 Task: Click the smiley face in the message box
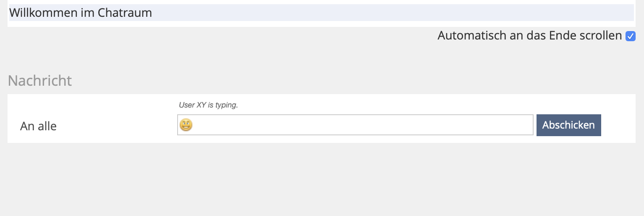pyautogui.click(x=186, y=125)
